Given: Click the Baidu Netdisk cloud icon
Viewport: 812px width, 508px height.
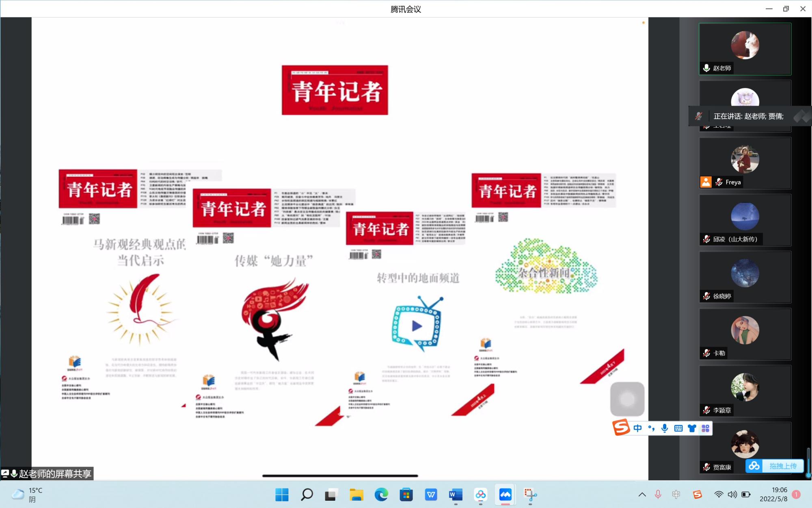Looking at the screenshot, I should (x=754, y=466).
